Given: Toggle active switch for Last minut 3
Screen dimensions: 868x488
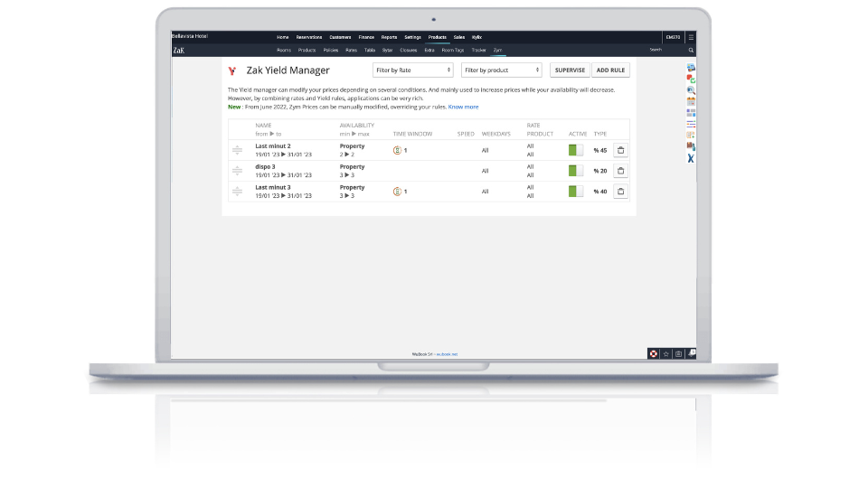Looking at the screenshot, I should [576, 192].
